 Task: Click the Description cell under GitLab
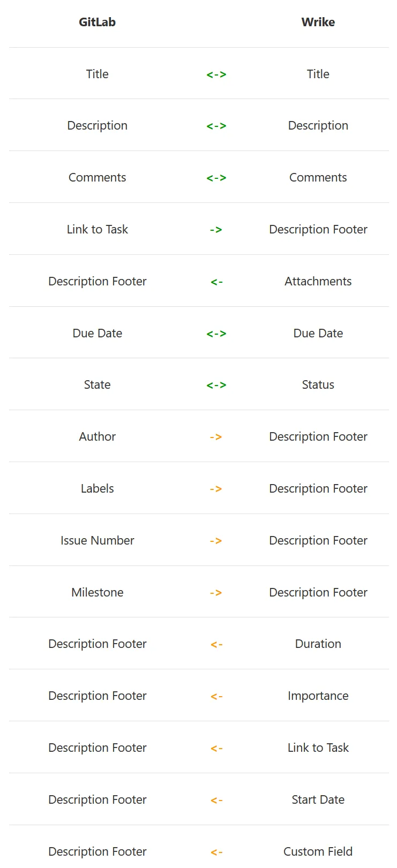[97, 125]
